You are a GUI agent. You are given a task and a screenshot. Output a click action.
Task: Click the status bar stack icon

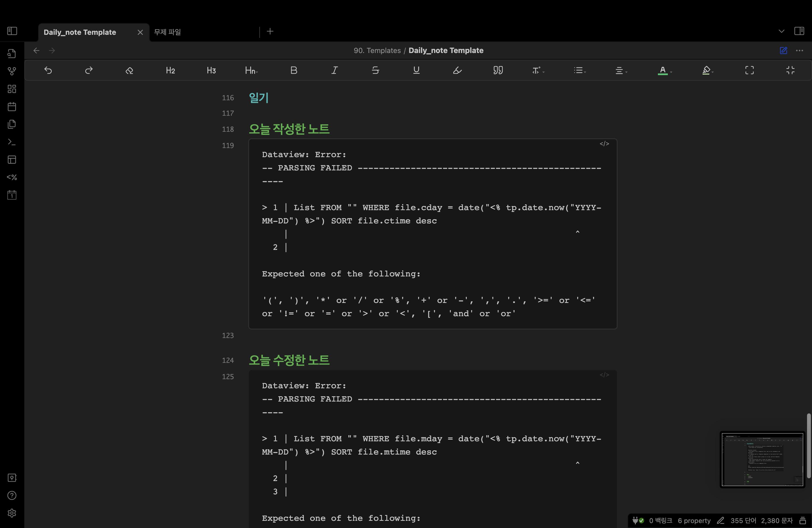point(802,521)
